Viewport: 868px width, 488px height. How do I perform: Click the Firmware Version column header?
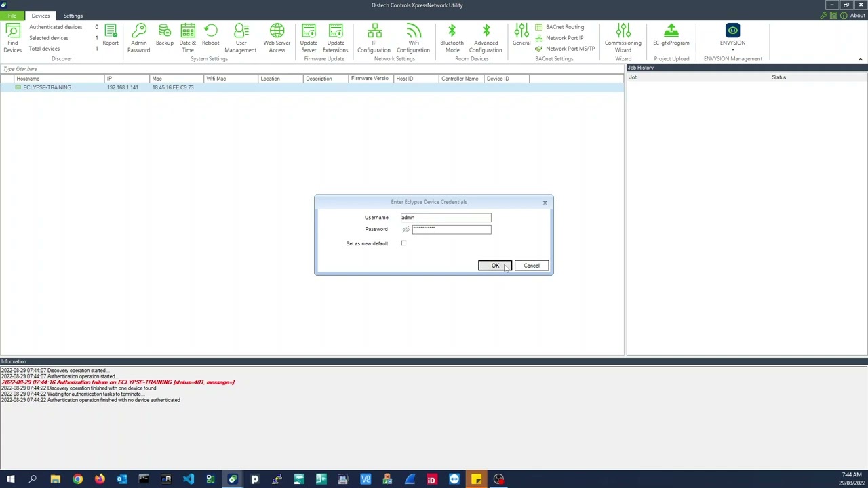point(371,79)
